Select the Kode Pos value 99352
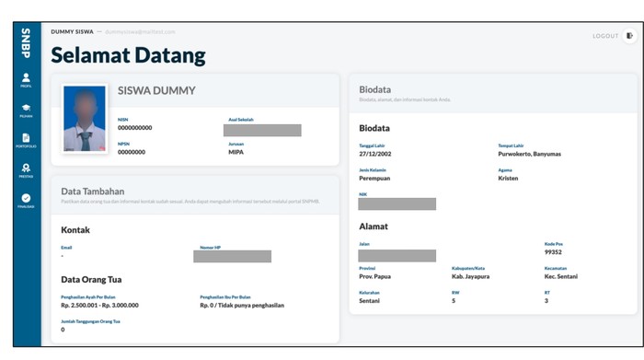The height and width of the screenshot is (360, 644). point(553,252)
